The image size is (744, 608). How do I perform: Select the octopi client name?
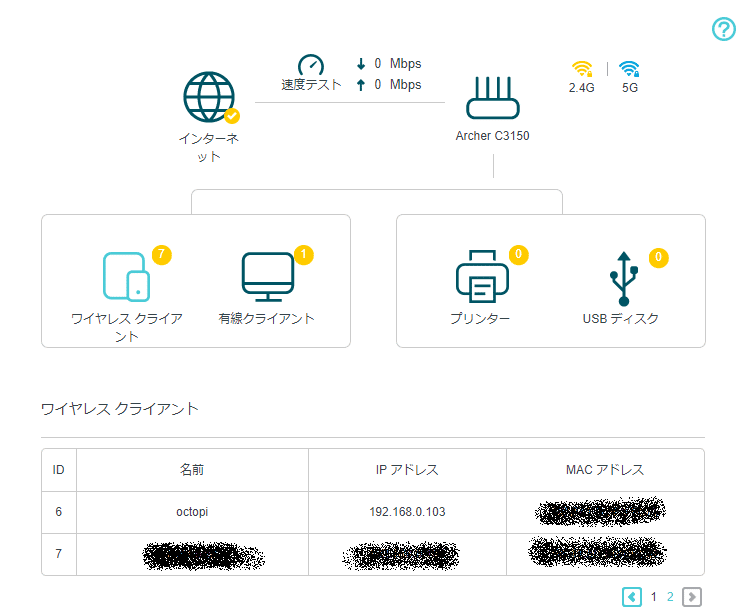192,512
